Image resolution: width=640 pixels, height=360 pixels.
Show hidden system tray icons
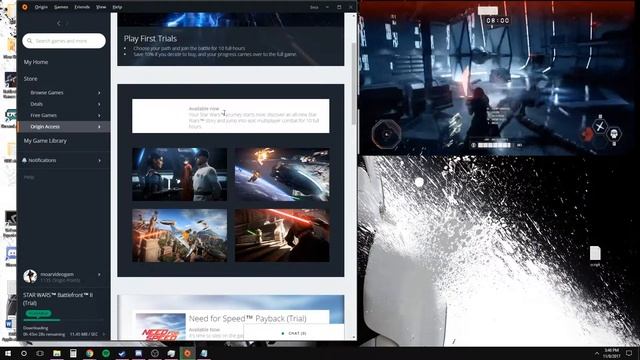click(x=597, y=353)
